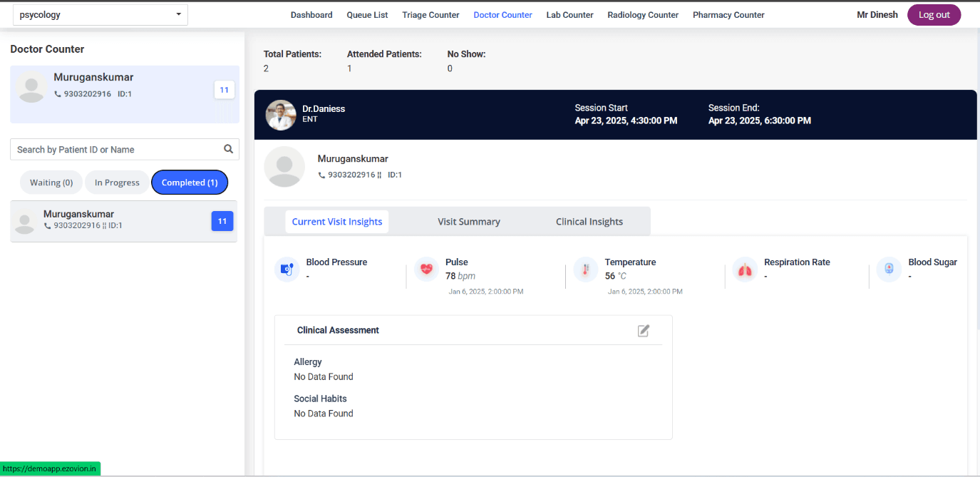Open the Pharmacy Counter menu item
Screen dimensions: 980x477
(x=728, y=15)
